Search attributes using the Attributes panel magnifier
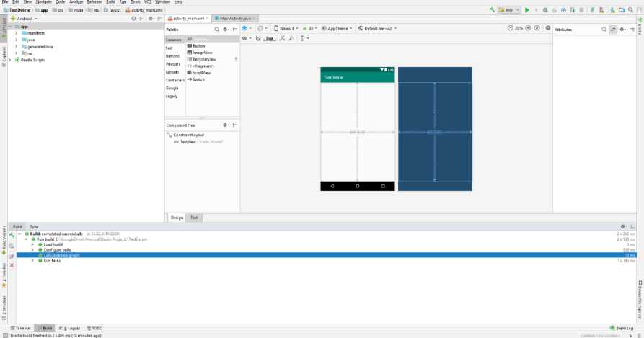 604,29
